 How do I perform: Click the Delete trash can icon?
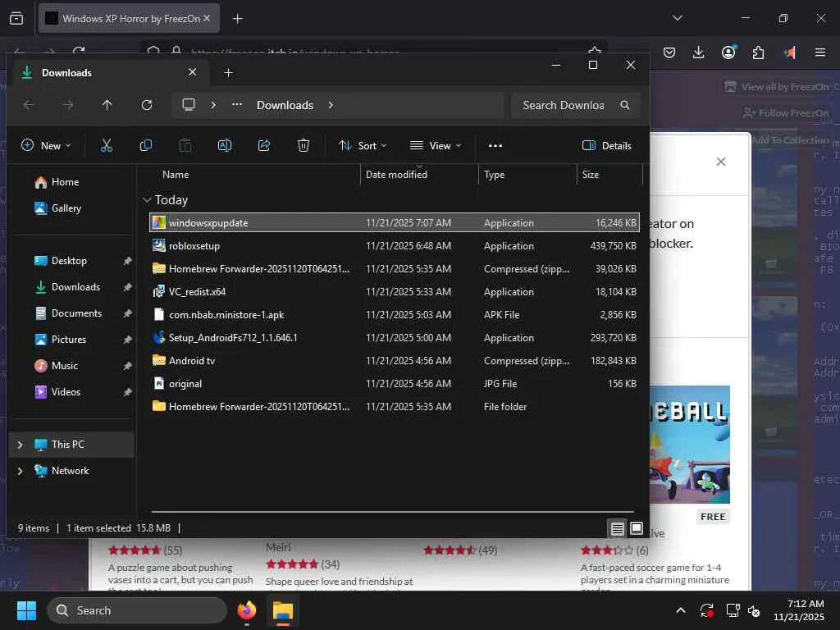click(304, 145)
